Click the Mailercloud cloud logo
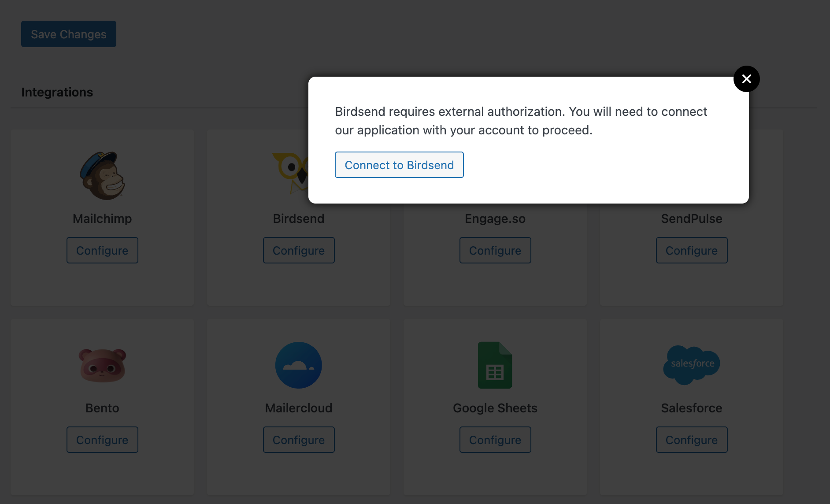This screenshot has height=504, width=830. pos(299,365)
